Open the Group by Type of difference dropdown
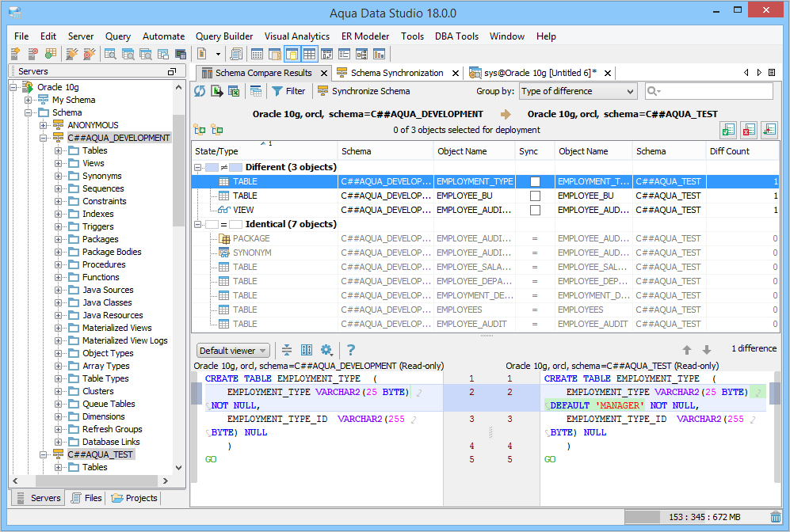Image resolution: width=790 pixels, height=532 pixels. click(x=578, y=91)
